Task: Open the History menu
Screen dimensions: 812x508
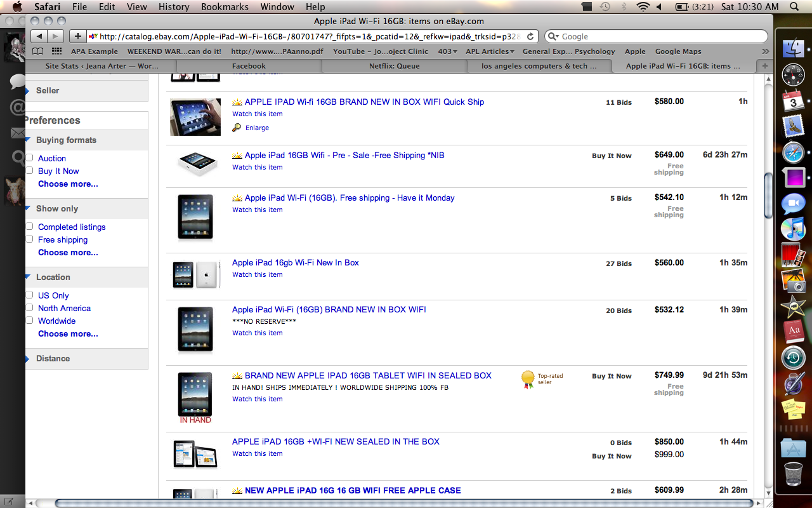Action: point(174,7)
